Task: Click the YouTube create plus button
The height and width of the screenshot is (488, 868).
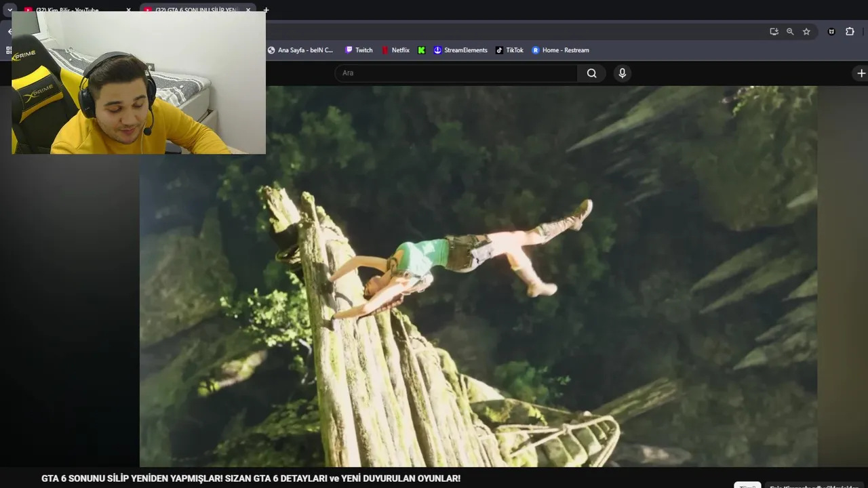Action: pos(861,73)
